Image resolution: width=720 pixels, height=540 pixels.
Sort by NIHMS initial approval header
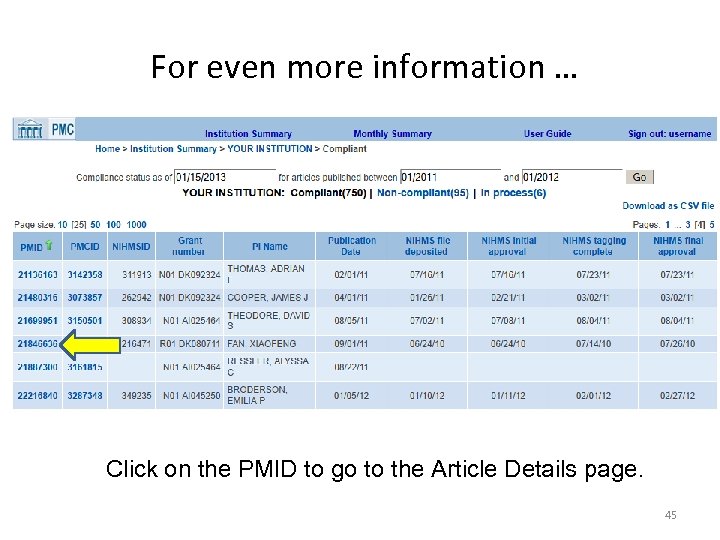[508, 246]
